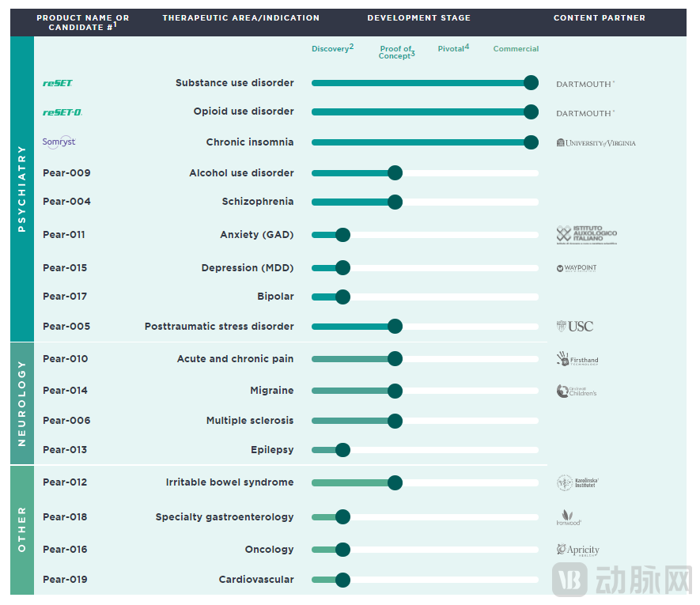This screenshot has height=605, width=700.
Task: Click the Pear-009 candidate name
Action: click(66, 172)
